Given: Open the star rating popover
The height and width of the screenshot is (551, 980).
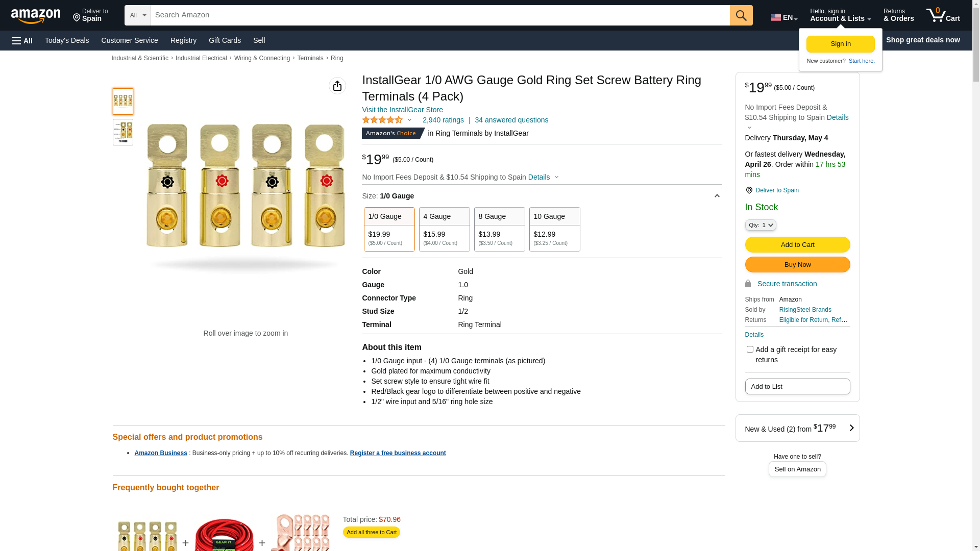Looking at the screenshot, I should click(x=386, y=120).
